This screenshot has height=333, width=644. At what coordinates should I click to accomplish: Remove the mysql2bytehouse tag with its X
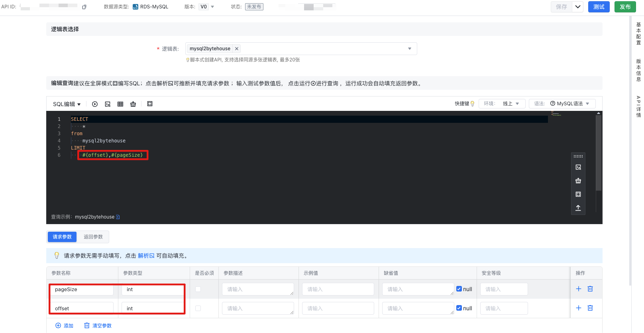237,49
